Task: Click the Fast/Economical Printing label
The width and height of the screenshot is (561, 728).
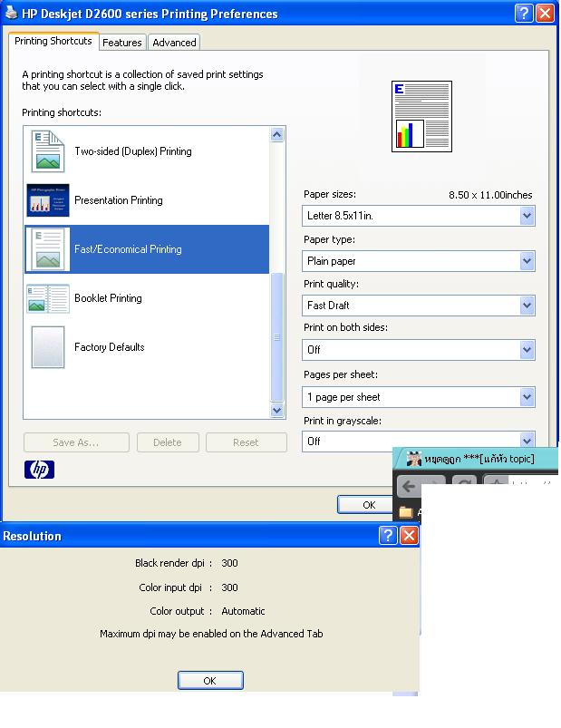Action: pyautogui.click(x=128, y=249)
